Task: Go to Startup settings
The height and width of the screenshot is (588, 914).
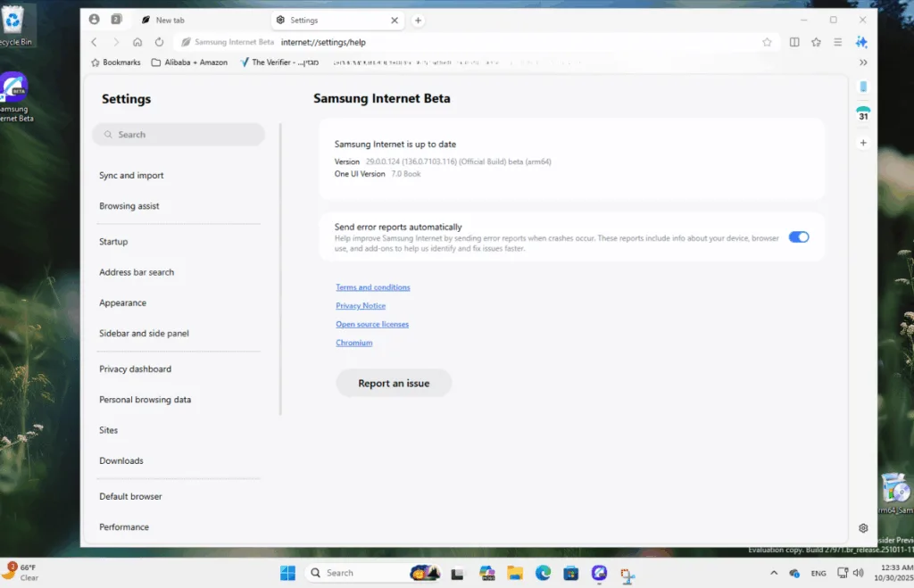Action: point(113,241)
